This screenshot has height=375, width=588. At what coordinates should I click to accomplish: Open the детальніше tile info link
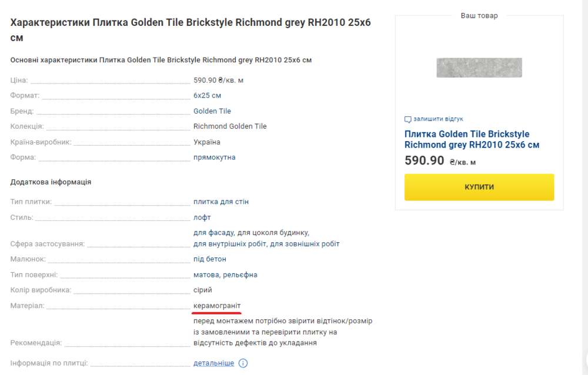pos(213,363)
